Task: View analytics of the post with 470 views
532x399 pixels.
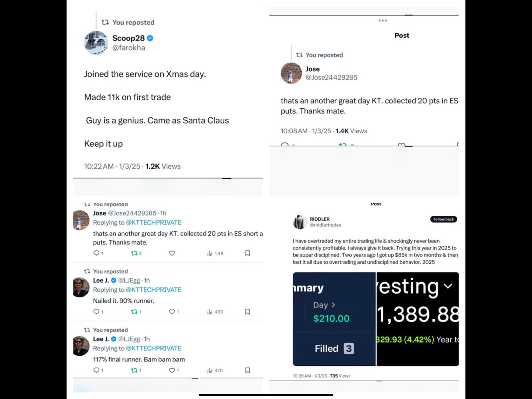Action: tap(215, 370)
